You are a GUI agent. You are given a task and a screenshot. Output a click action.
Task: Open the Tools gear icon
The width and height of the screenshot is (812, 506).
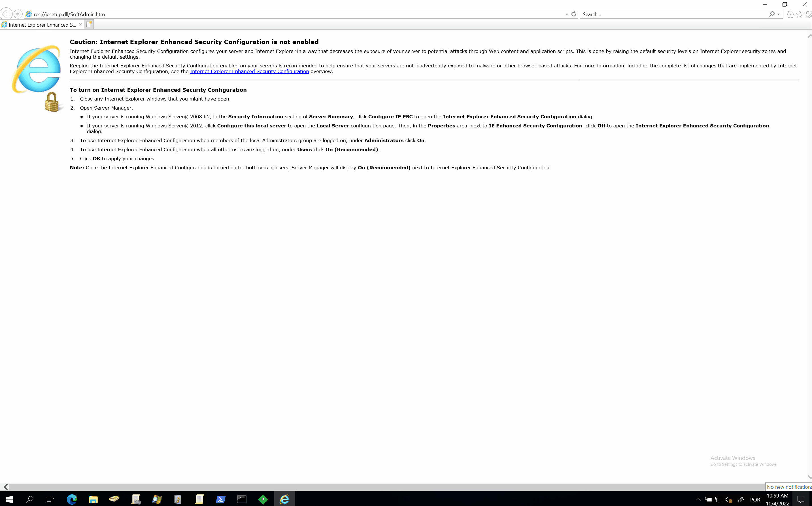809,14
